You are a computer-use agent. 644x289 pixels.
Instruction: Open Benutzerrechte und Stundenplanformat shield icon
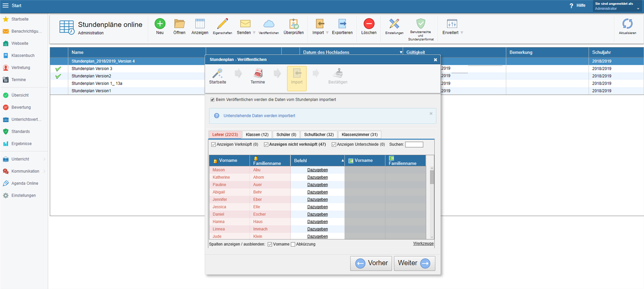421,24
